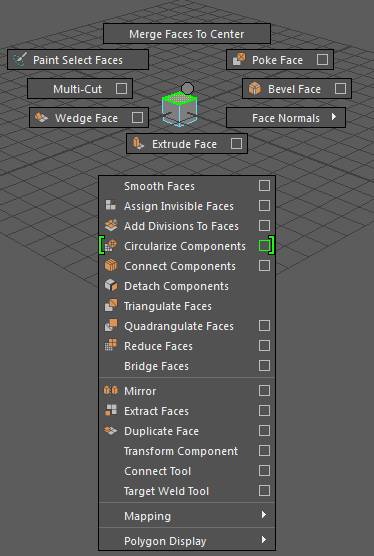
Task: Choose Target Weld Tool entry
Action: (187, 491)
